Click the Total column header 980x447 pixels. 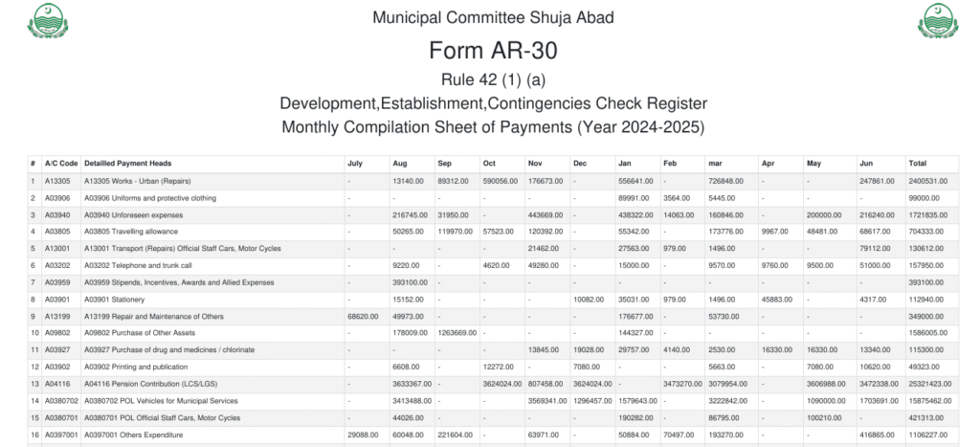coord(917,164)
